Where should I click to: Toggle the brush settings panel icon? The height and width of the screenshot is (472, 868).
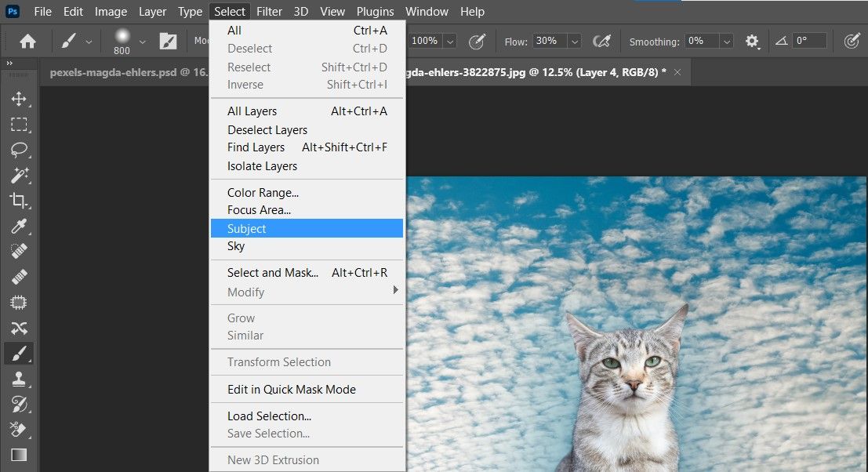pos(169,41)
